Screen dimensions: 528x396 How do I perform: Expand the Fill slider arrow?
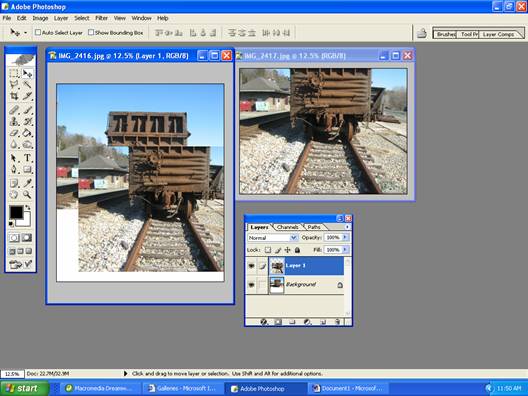(345, 250)
